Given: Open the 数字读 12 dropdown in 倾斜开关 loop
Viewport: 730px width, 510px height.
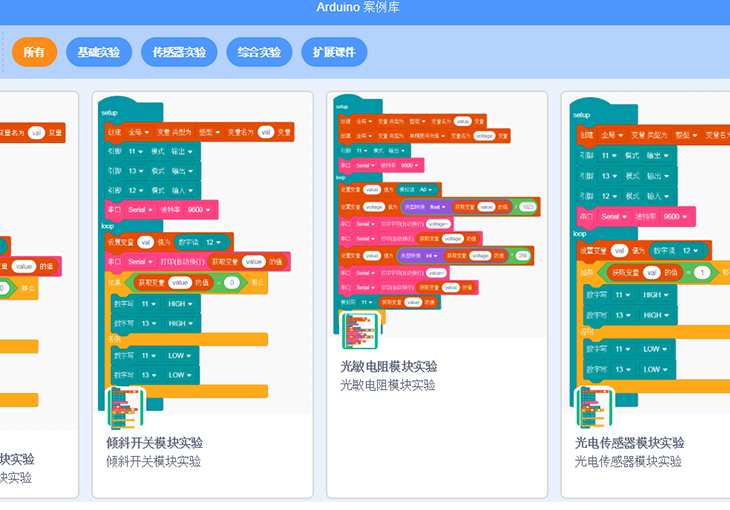Looking at the screenshot, I should point(212,242).
